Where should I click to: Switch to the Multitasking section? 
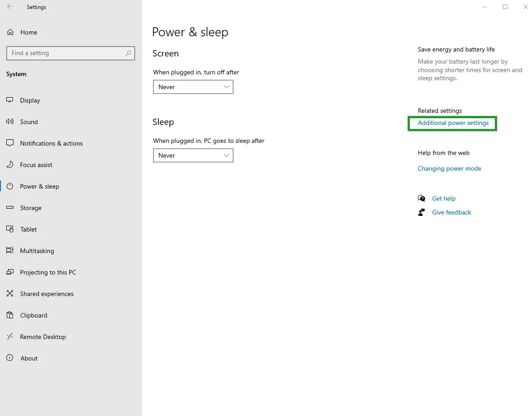(x=37, y=251)
